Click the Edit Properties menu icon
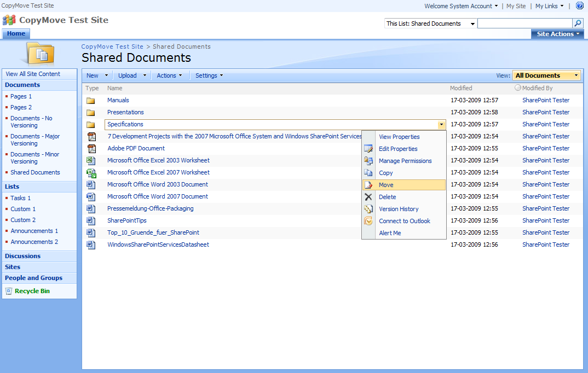The image size is (588, 373). coord(368,149)
